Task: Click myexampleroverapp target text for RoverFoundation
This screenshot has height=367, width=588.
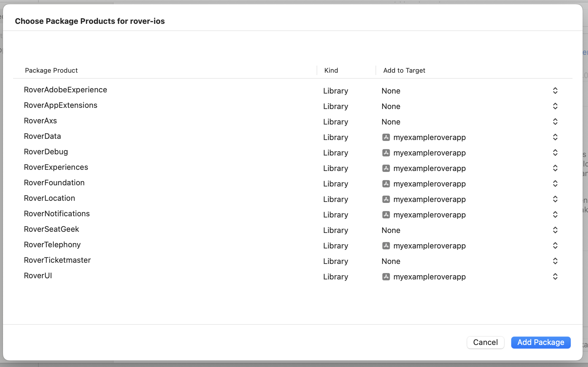Action: pyautogui.click(x=429, y=184)
